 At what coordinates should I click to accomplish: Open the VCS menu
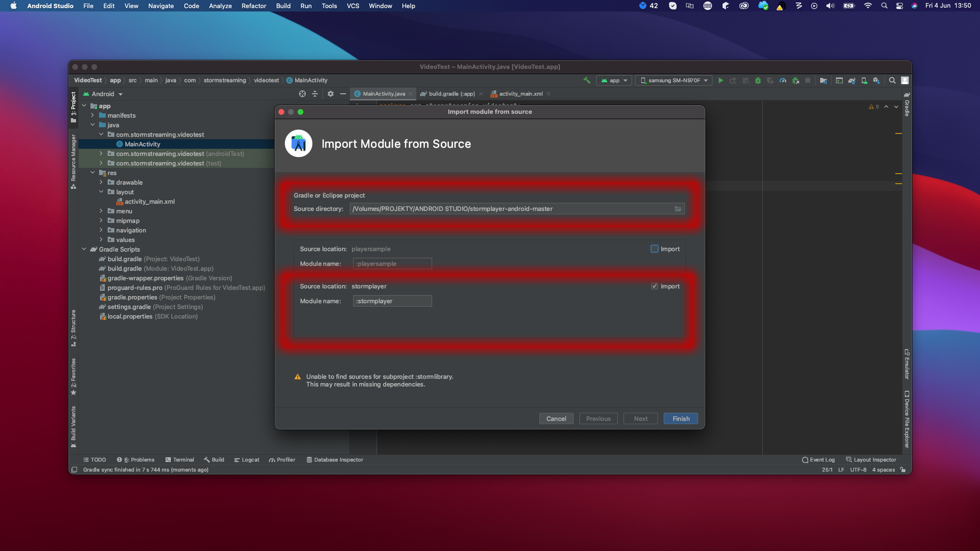coord(353,6)
